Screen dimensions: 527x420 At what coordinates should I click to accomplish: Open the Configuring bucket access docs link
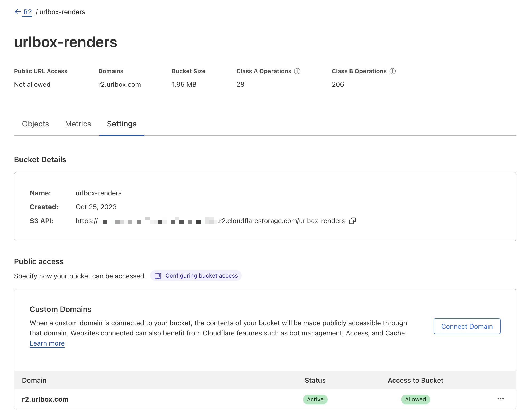pos(201,276)
